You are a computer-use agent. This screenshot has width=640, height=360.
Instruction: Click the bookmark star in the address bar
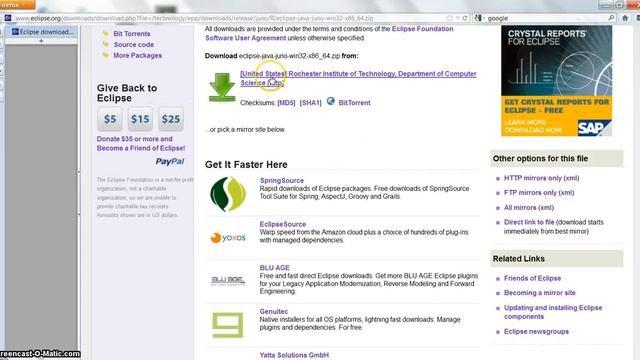[x=449, y=18]
